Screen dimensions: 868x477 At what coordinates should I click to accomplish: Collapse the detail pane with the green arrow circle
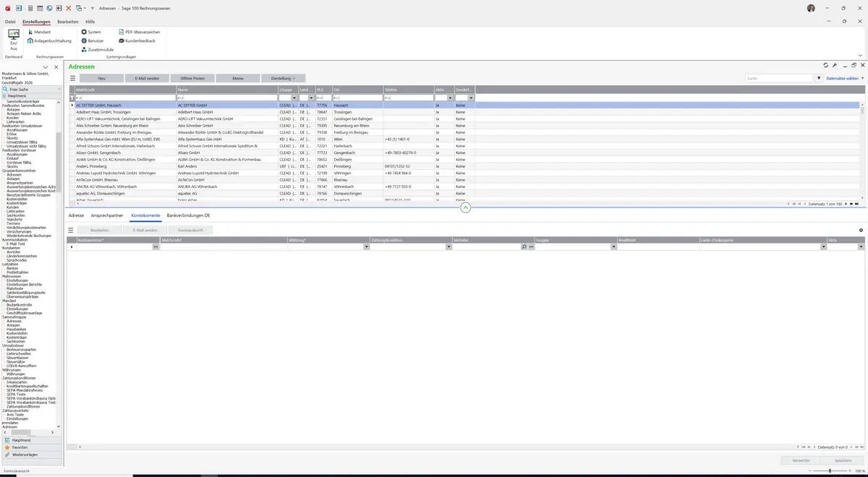click(x=465, y=207)
